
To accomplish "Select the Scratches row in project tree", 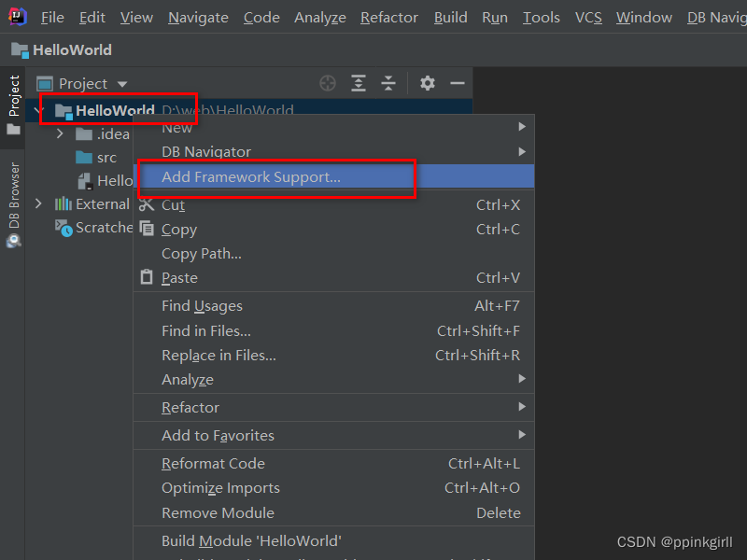I will [x=80, y=228].
